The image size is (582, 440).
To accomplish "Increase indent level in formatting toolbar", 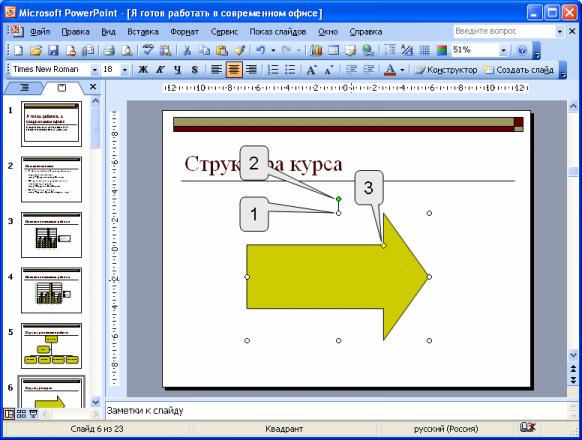I will pos(368,70).
